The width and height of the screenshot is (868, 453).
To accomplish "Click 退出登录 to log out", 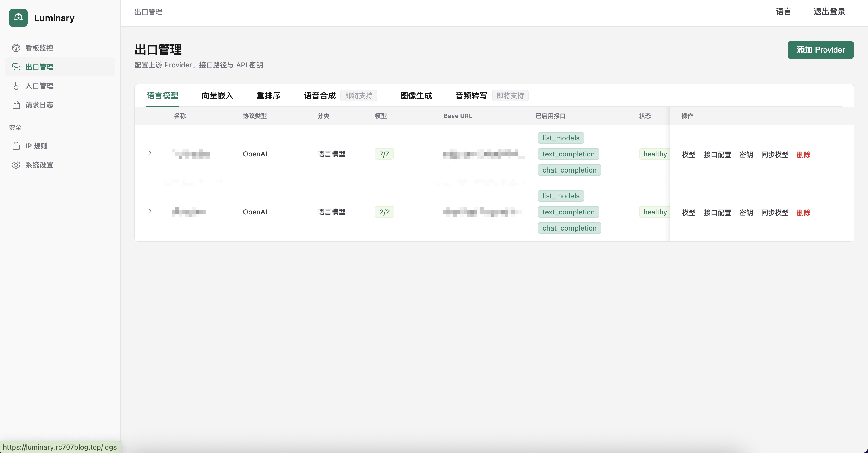I will coord(829,12).
